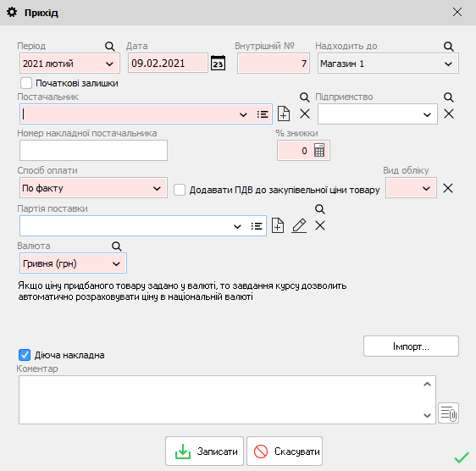Click the search icon above Період field
Image resolution: width=476 pixels, height=471 pixels.
click(109, 47)
